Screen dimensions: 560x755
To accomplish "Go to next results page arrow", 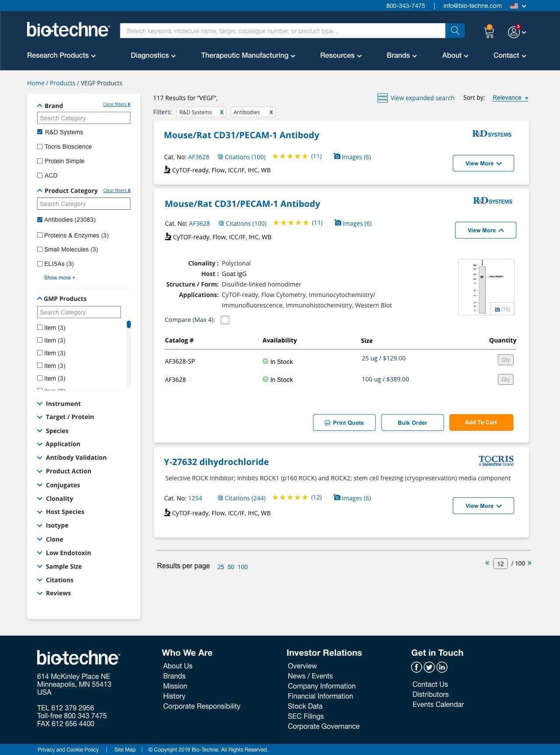I will point(529,563).
